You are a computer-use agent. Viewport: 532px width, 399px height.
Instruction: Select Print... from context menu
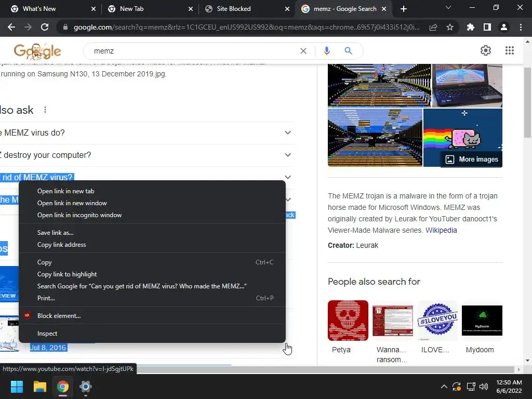(152, 298)
